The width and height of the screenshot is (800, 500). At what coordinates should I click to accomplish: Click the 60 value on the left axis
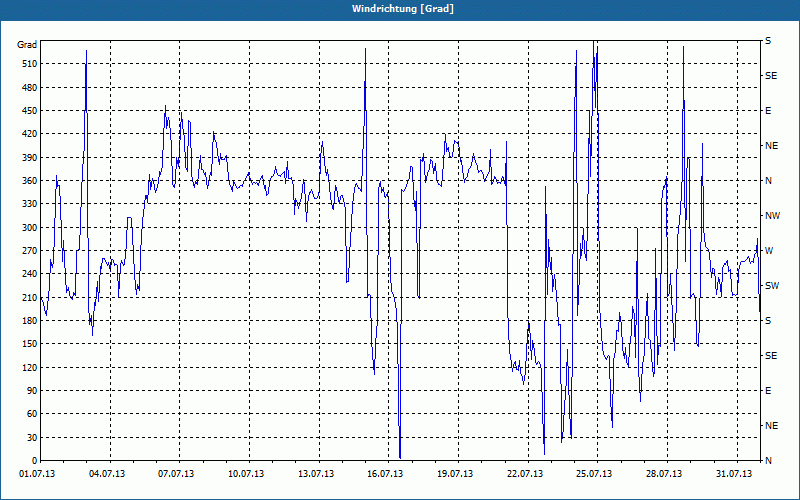click(x=32, y=414)
